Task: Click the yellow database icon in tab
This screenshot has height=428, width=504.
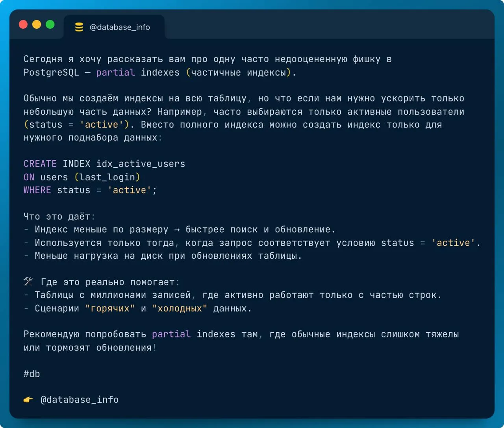Action: (79, 27)
